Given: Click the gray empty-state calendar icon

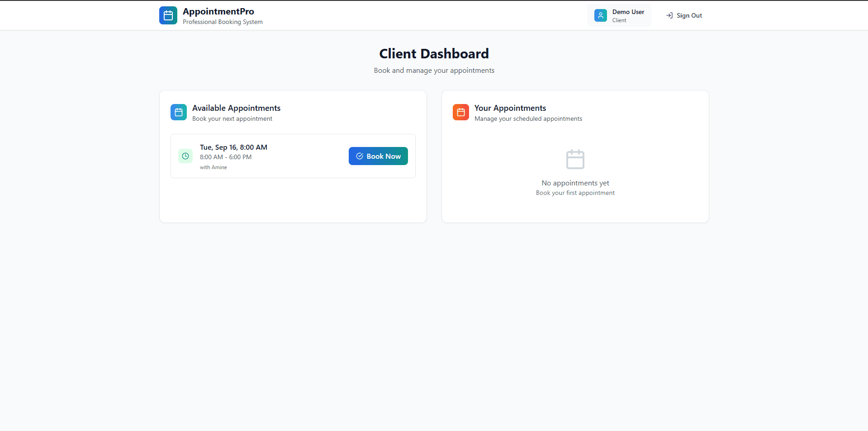Looking at the screenshot, I should click(575, 159).
